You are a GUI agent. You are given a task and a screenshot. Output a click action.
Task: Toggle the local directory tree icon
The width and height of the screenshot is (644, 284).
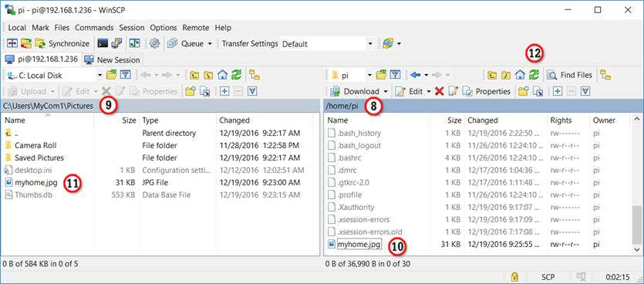point(255,75)
